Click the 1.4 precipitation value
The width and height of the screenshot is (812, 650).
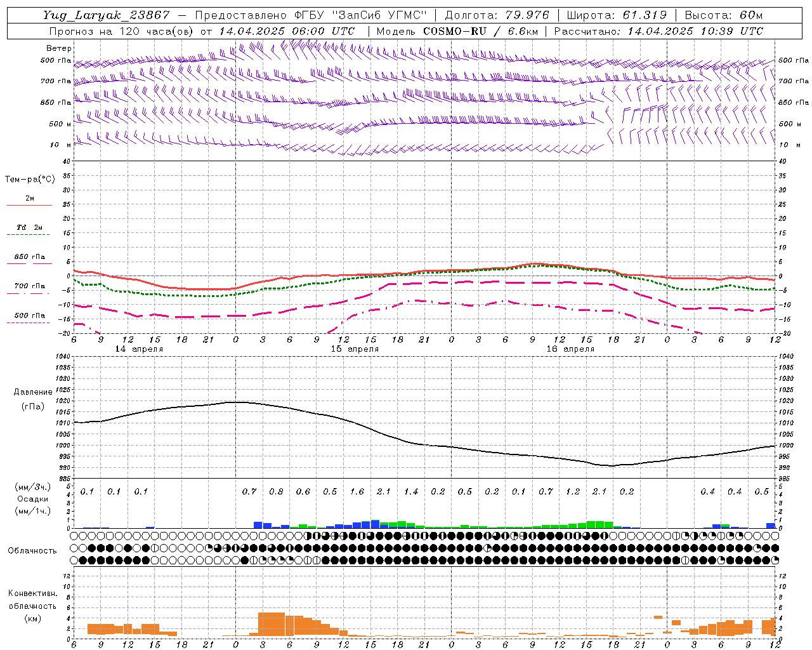411,491
